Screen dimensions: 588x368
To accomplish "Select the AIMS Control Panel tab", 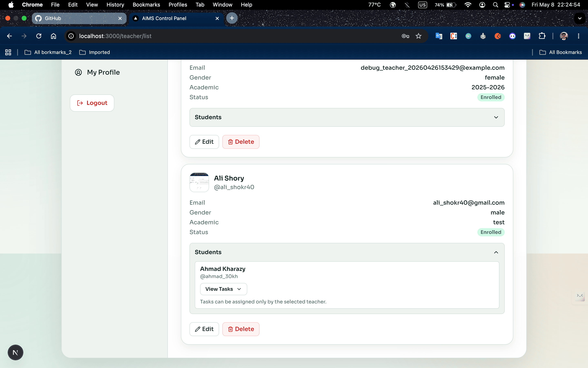I will click(x=176, y=18).
